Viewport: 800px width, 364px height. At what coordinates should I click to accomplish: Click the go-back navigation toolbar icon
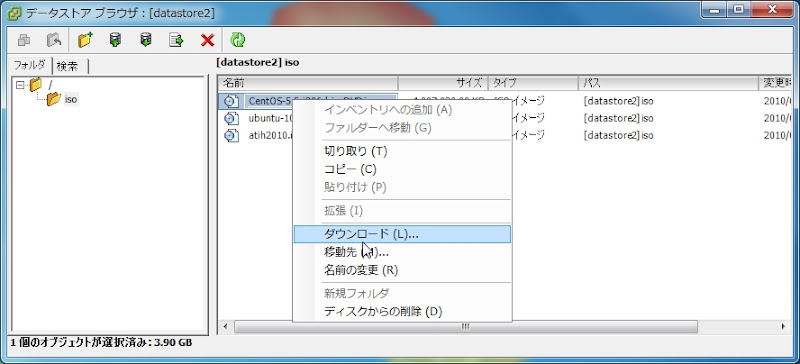[x=24, y=39]
